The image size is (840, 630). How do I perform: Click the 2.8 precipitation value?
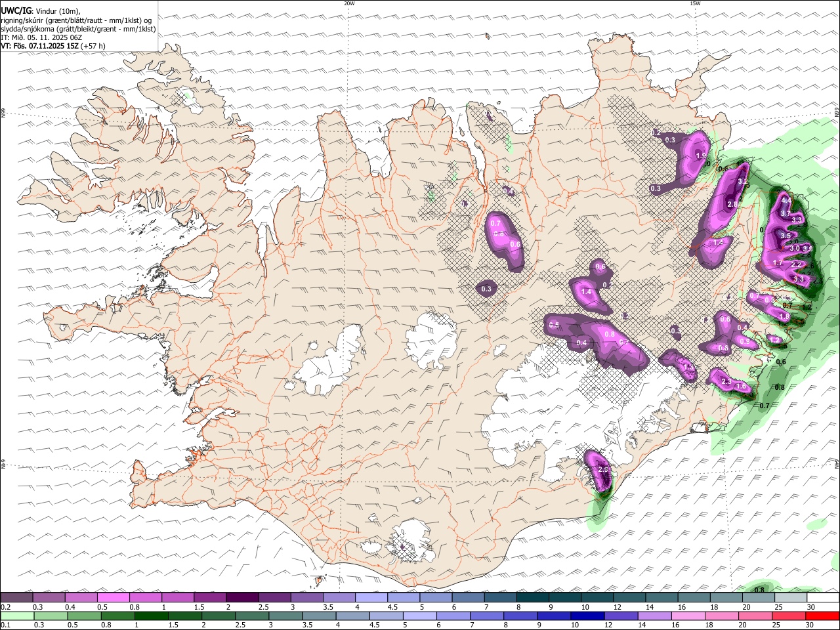[733, 205]
